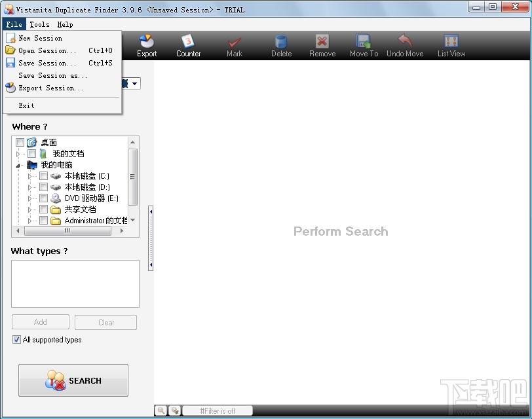Click the SEARCH button

[x=73, y=380]
